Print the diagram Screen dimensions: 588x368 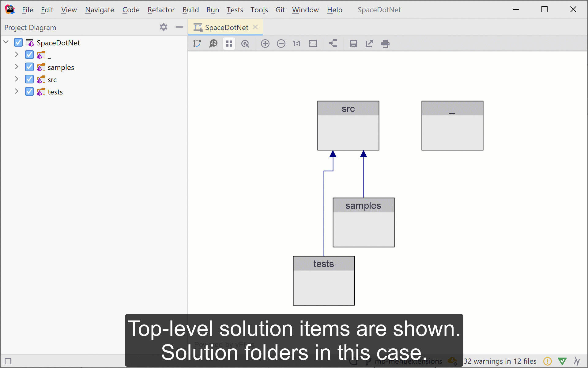click(385, 44)
